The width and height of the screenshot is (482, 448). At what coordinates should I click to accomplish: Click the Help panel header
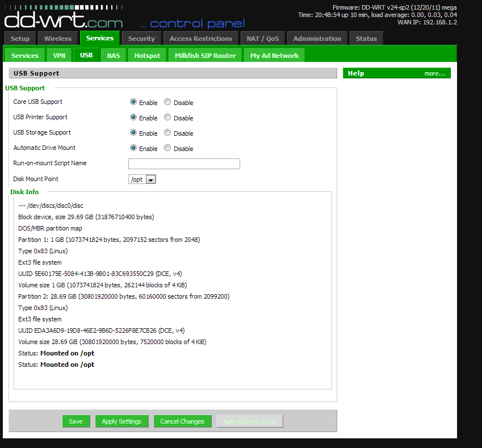point(396,73)
